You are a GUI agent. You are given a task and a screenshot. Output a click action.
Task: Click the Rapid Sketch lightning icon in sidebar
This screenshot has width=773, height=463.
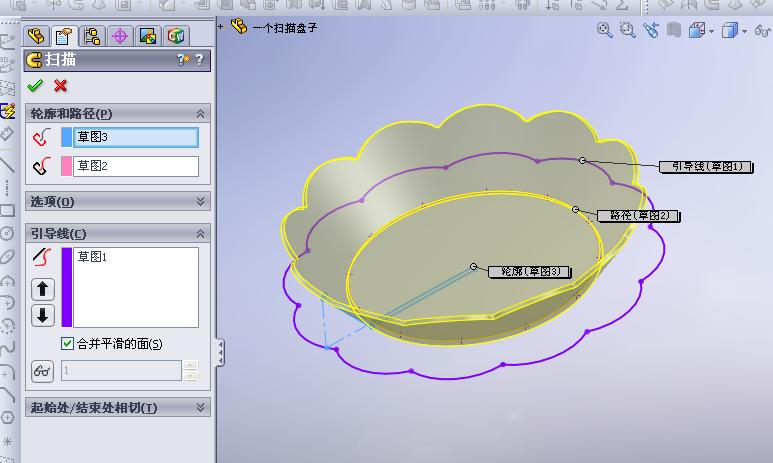8,111
